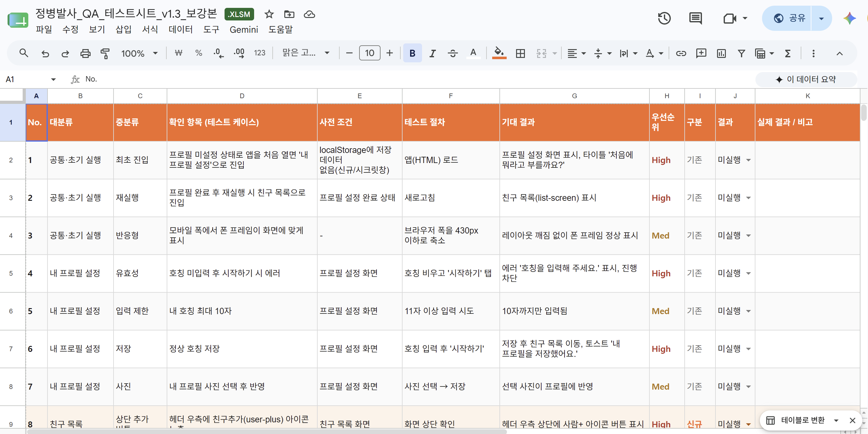Select the '확인 항목 (테스트 케이스)' header cell

pyautogui.click(x=242, y=122)
